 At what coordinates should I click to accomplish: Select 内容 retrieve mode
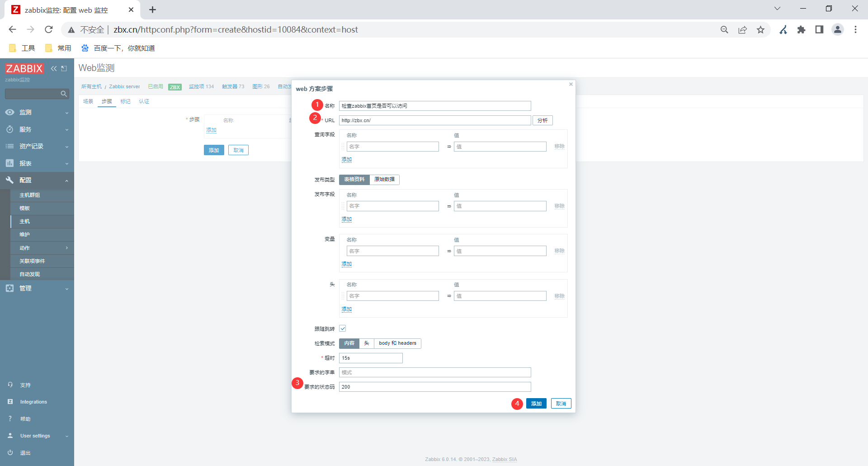coord(349,343)
